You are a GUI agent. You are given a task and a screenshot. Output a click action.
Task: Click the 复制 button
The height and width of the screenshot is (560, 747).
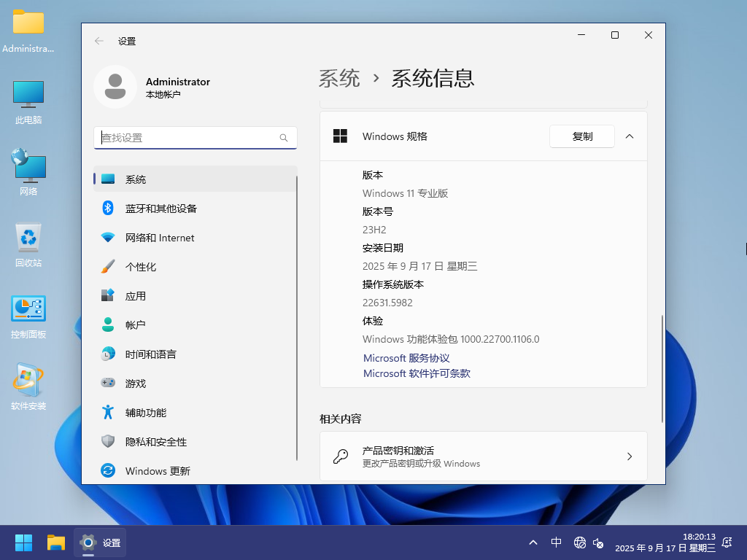(582, 136)
